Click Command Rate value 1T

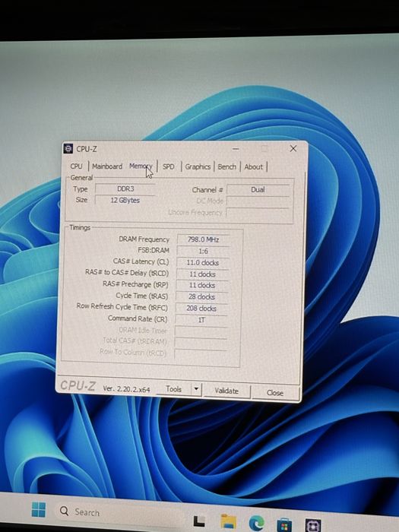click(x=201, y=320)
